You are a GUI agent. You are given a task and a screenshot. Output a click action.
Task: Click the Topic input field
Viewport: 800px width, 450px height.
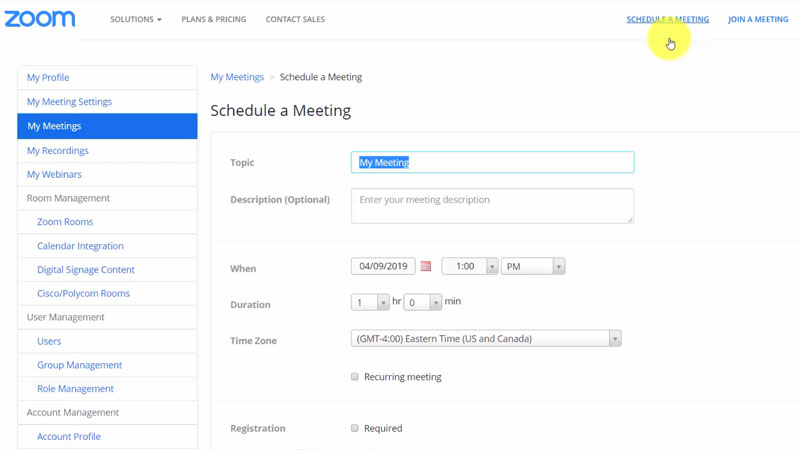[492, 162]
